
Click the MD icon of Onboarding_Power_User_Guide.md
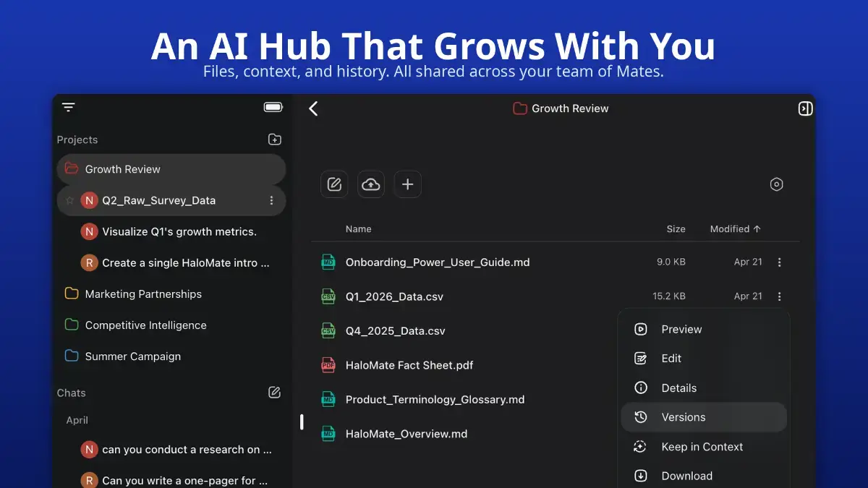point(328,262)
